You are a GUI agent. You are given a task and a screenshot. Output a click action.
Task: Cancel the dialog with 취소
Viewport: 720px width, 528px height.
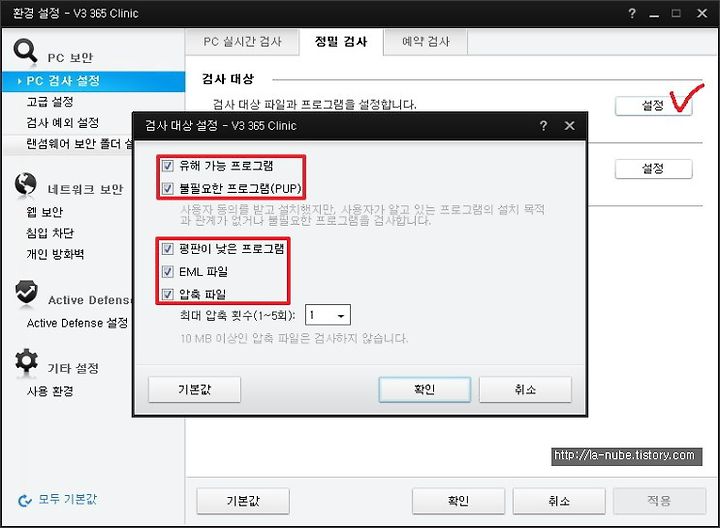[x=525, y=390]
